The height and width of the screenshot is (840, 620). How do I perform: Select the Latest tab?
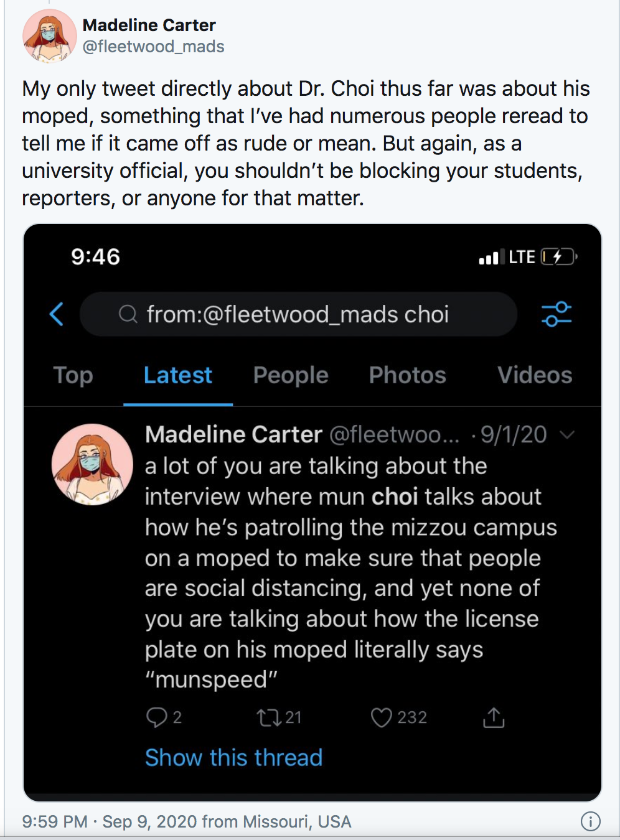(178, 375)
